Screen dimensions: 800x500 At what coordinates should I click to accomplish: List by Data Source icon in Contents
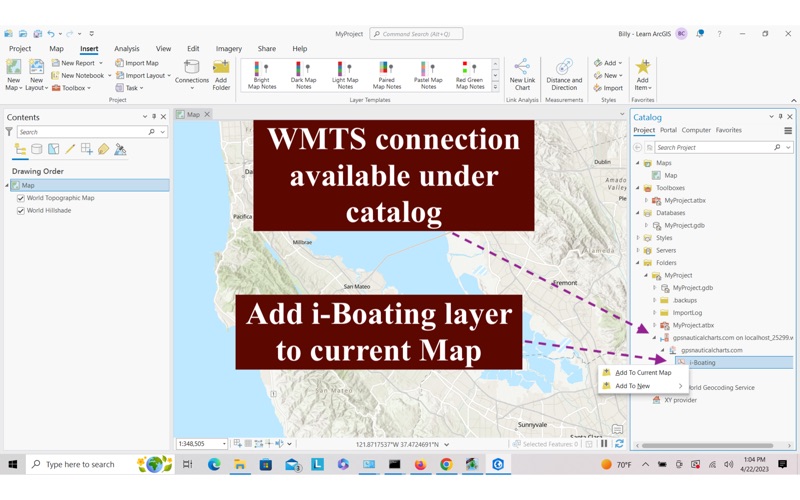pyautogui.click(x=37, y=149)
